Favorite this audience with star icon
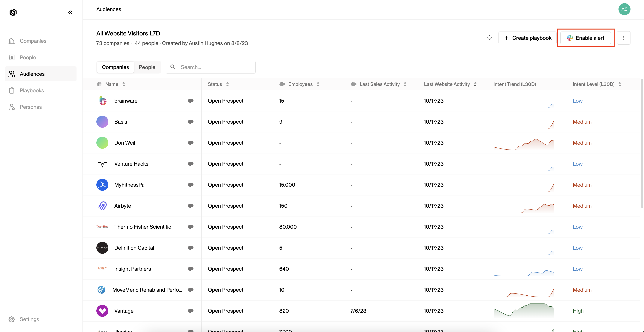This screenshot has width=644, height=332. [x=489, y=38]
